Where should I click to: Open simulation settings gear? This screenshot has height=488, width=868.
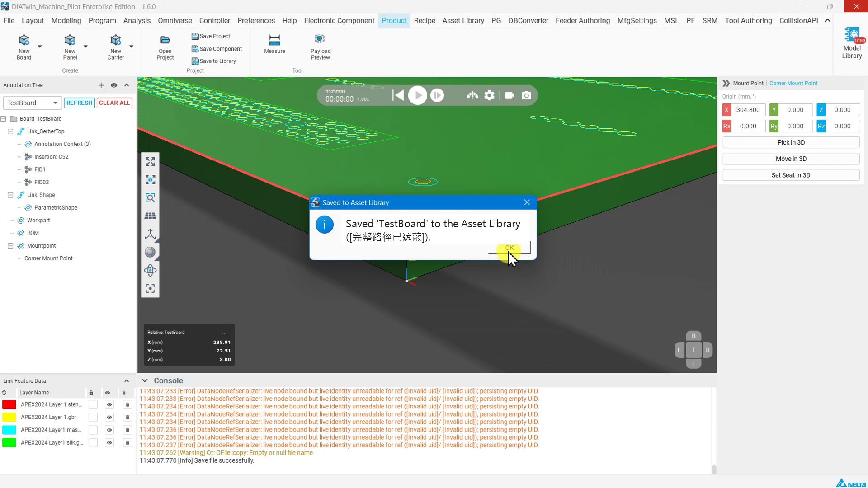pos(489,95)
